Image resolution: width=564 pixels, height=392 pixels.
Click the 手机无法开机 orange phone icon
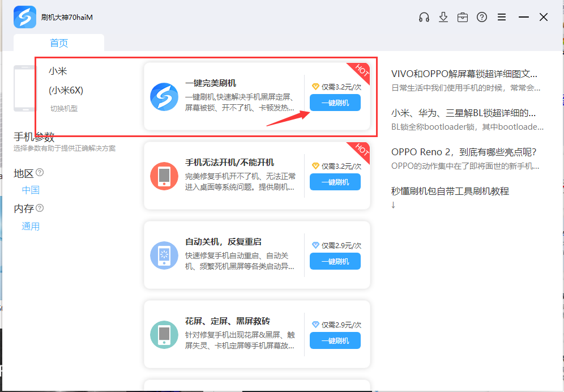164,176
